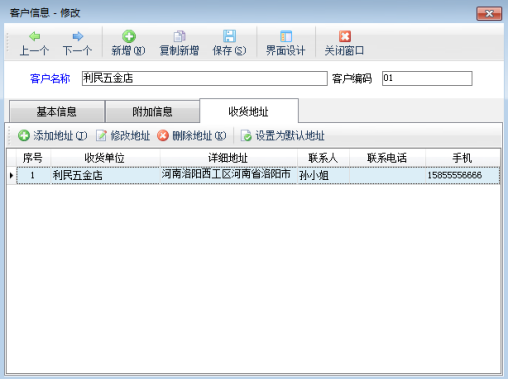
Task: Click the red 删除地址 icon
Action: pyautogui.click(x=163, y=136)
